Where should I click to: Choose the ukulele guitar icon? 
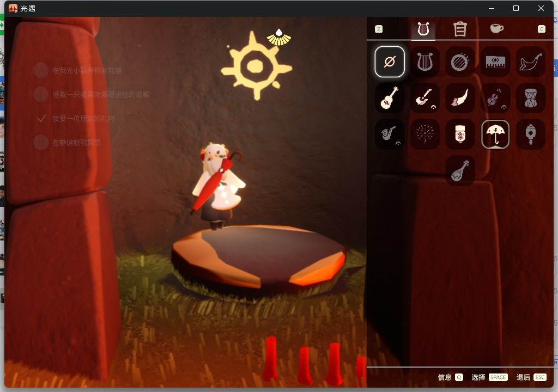pos(389,98)
